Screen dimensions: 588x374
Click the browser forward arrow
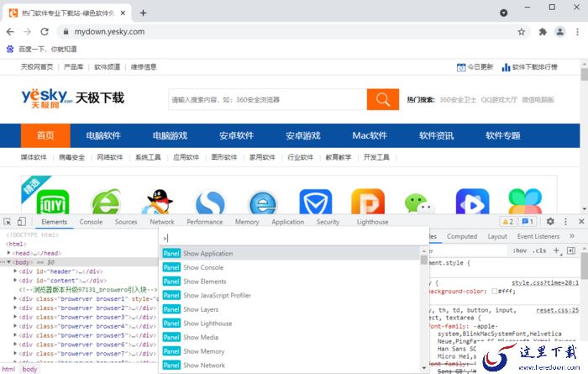click(x=27, y=32)
